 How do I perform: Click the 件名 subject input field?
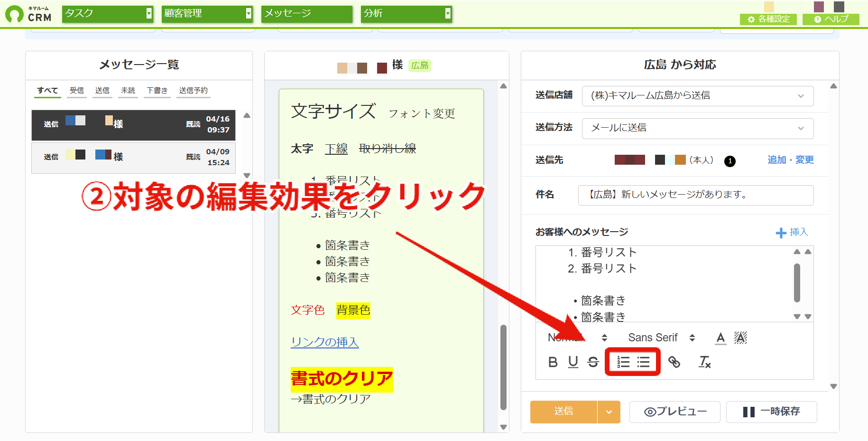coord(696,195)
